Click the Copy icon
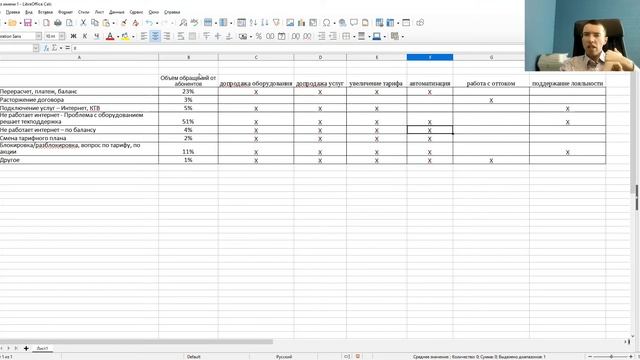The width and height of the screenshot is (640, 360). pos(95,23)
